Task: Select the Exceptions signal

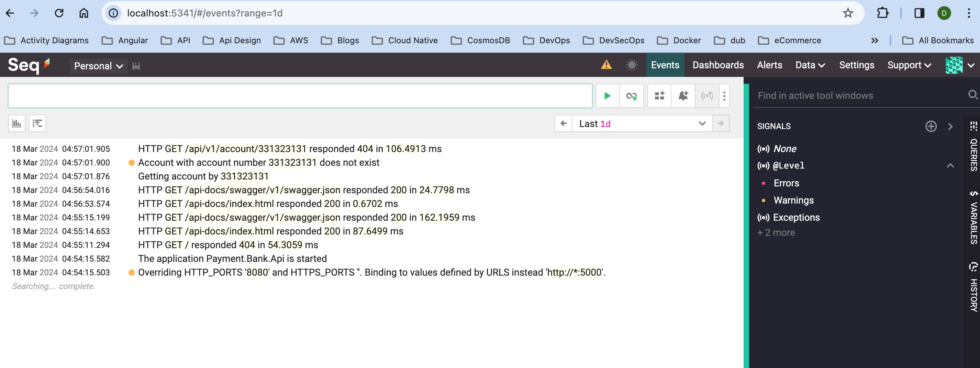Action: (x=796, y=217)
